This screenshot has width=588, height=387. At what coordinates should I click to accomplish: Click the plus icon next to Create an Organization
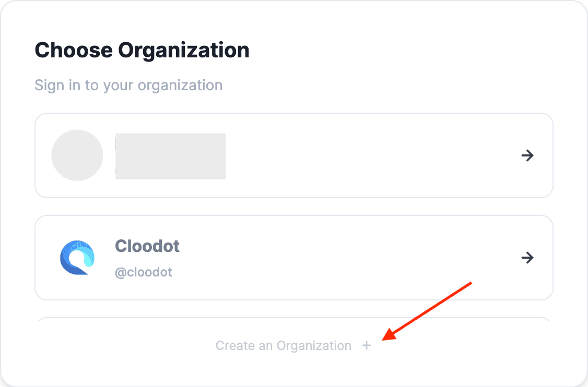coord(367,345)
